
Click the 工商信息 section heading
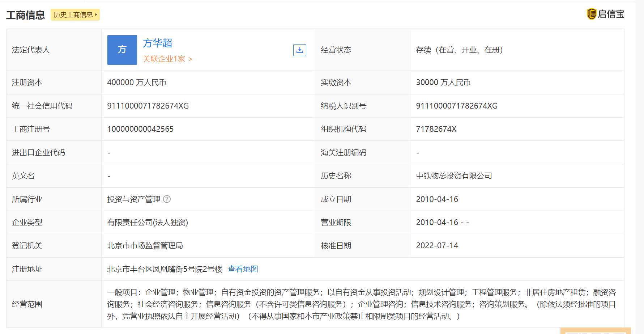tap(25, 15)
